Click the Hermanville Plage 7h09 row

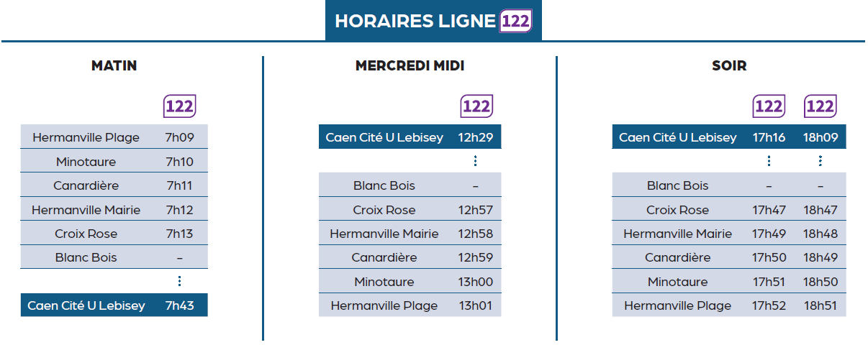(x=114, y=137)
